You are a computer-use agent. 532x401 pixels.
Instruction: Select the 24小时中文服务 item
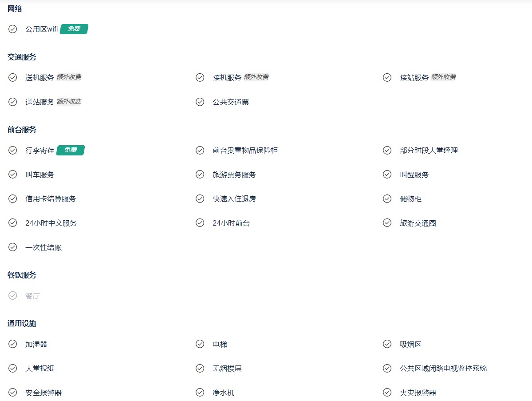click(51, 223)
